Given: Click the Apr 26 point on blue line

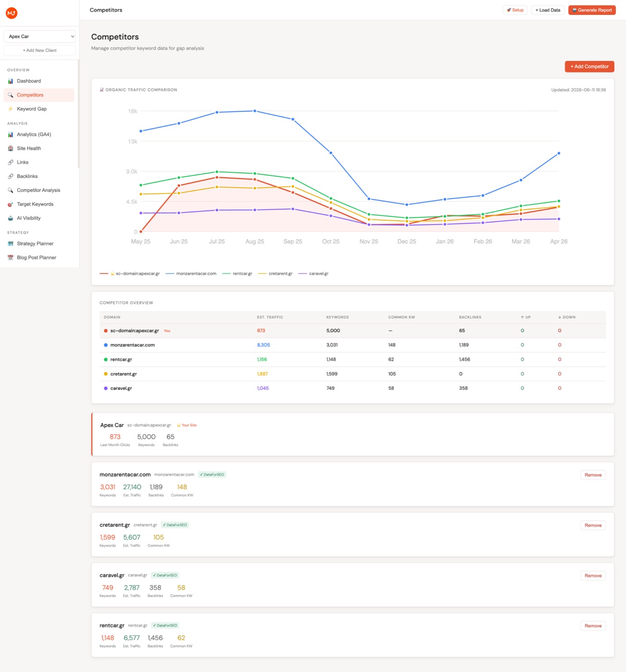Looking at the screenshot, I should [x=559, y=153].
